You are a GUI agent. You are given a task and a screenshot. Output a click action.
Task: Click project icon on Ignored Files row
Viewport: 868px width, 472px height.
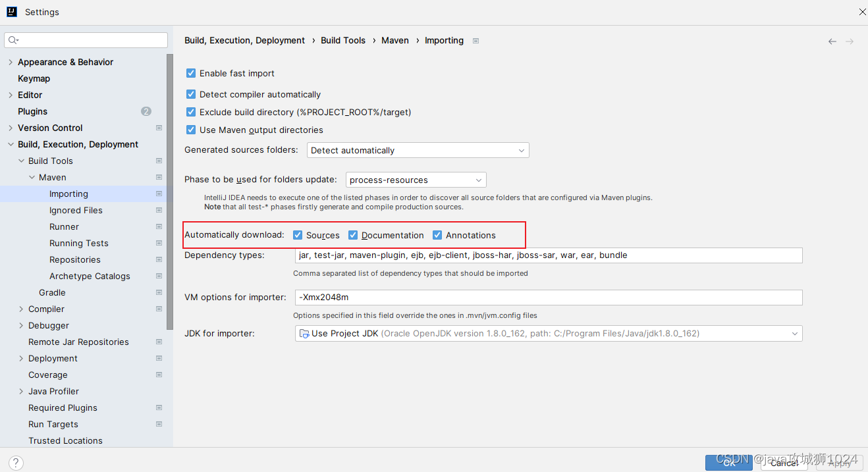[159, 210]
